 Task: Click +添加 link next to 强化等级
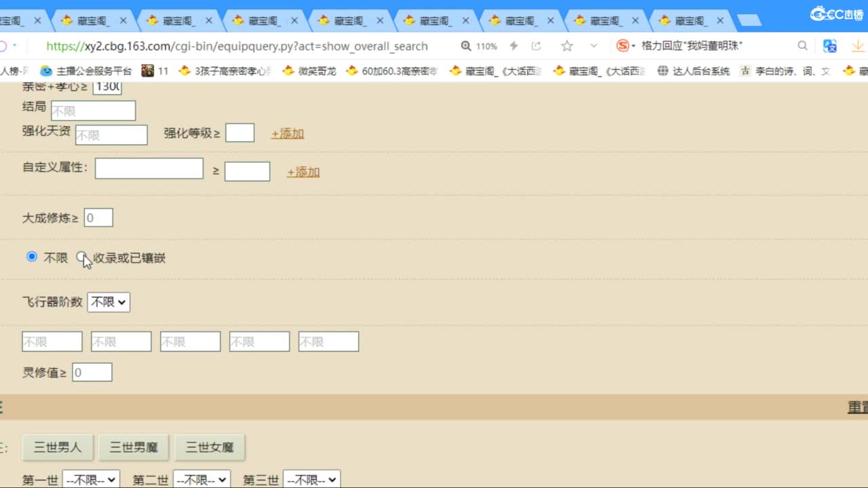pyautogui.click(x=288, y=134)
